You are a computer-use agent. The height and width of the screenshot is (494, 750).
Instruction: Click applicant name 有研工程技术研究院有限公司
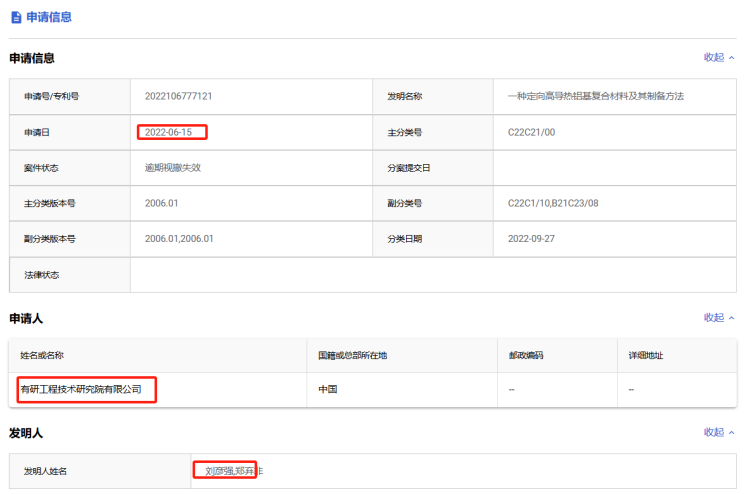tap(81, 389)
